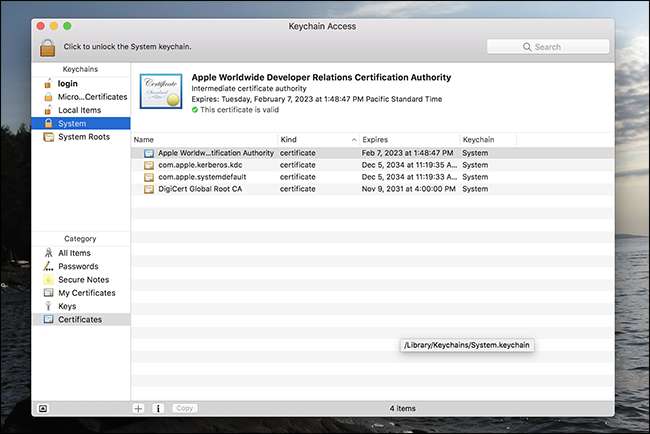Sort list by Kind column header
650x434 pixels.
315,139
